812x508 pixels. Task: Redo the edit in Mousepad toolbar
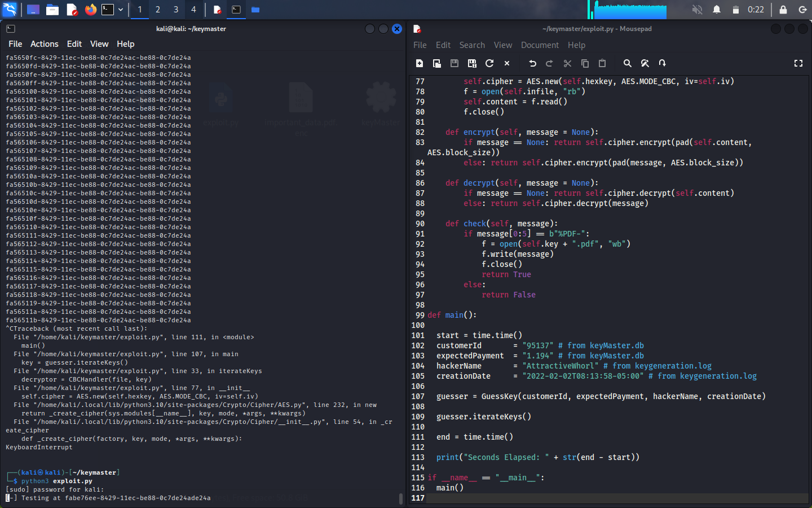[550, 63]
